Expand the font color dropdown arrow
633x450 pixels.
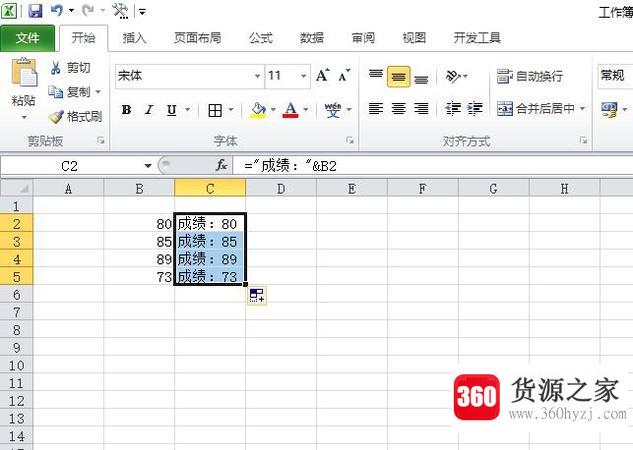coord(306,110)
